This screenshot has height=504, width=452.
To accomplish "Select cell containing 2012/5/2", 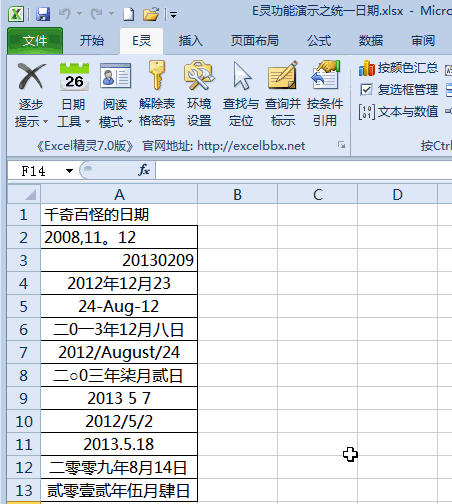I will [x=119, y=422].
